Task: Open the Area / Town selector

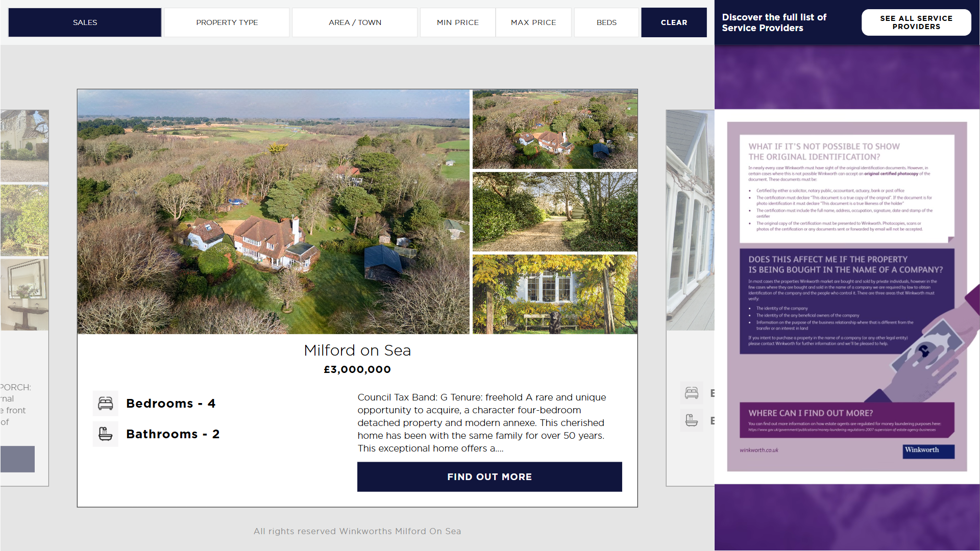Action: [355, 22]
